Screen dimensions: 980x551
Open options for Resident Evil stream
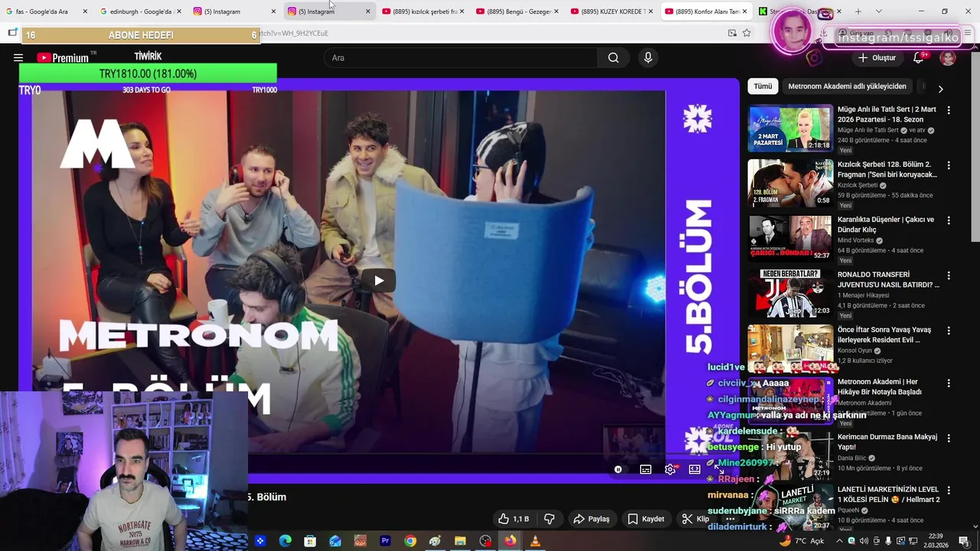949,331
